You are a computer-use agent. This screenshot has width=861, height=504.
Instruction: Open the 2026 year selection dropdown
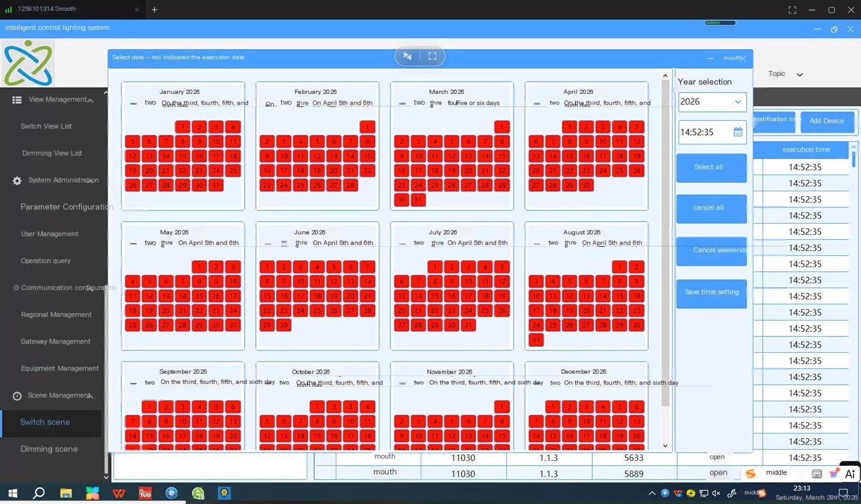tap(712, 102)
